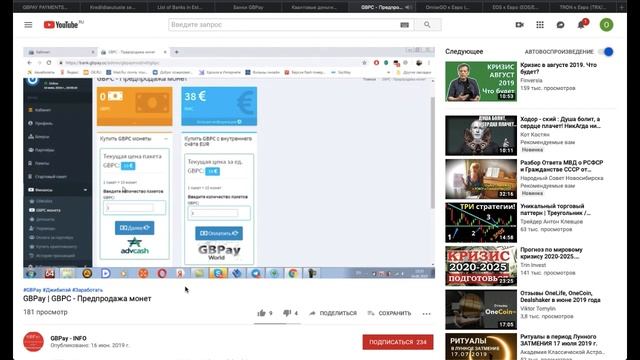640x360 pixels.
Task: Click the red ПОДПИСАТЬСЯ subscribe button
Action: [398, 342]
